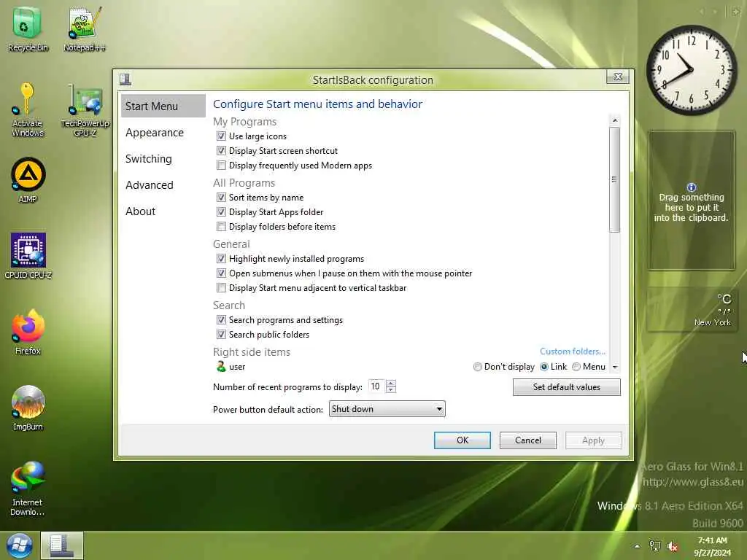Screen dimensions: 747x560
Task: Click the clipboard gadget info icon
Action: click(692, 187)
